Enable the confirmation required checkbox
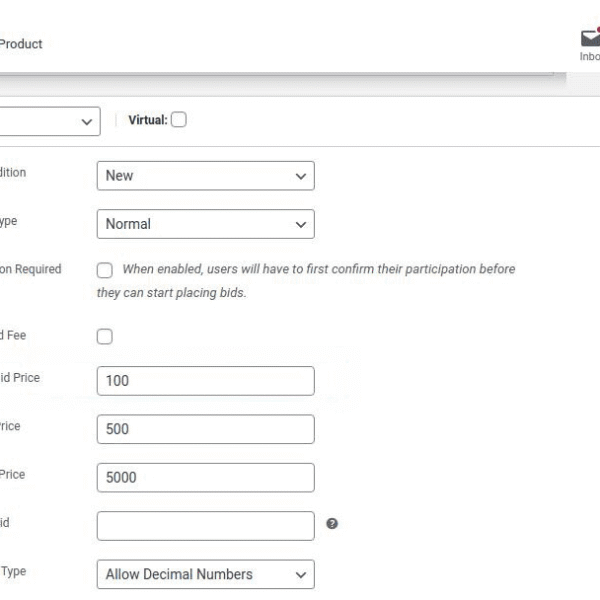Viewport: 600px width, 600px height. point(105,270)
